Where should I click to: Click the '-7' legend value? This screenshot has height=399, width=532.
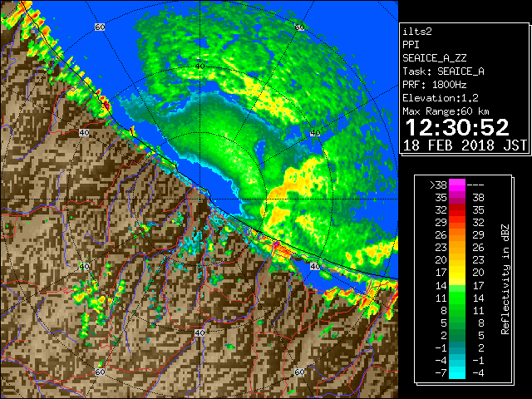tap(441, 373)
